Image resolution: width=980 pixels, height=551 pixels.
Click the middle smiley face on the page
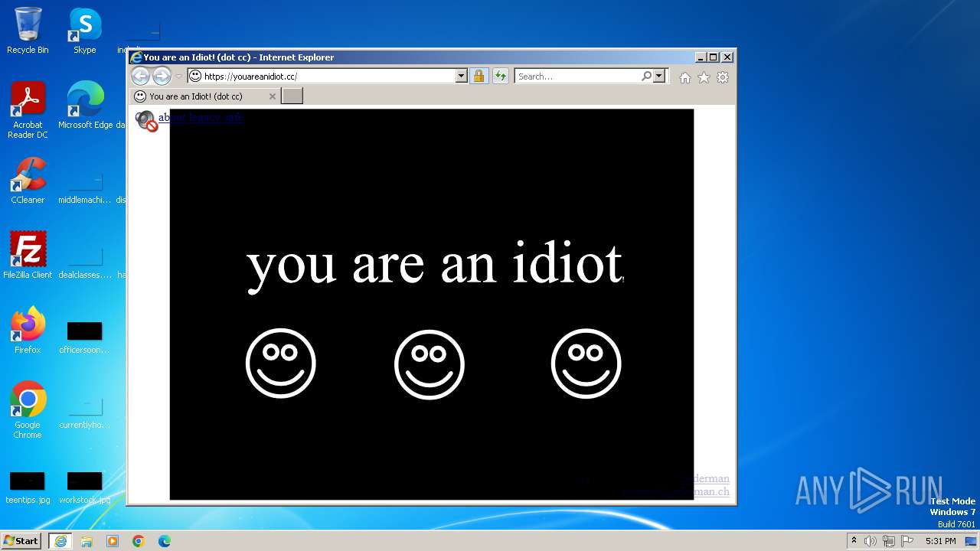430,365
